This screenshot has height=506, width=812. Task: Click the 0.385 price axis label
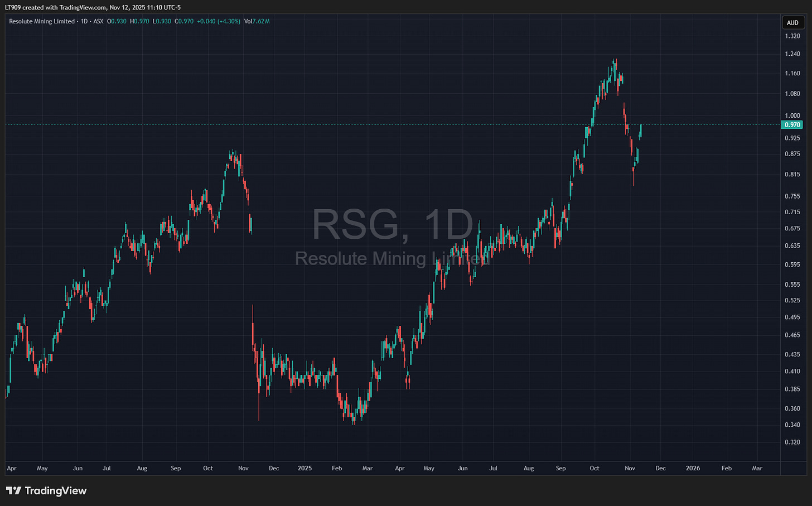(x=792, y=389)
